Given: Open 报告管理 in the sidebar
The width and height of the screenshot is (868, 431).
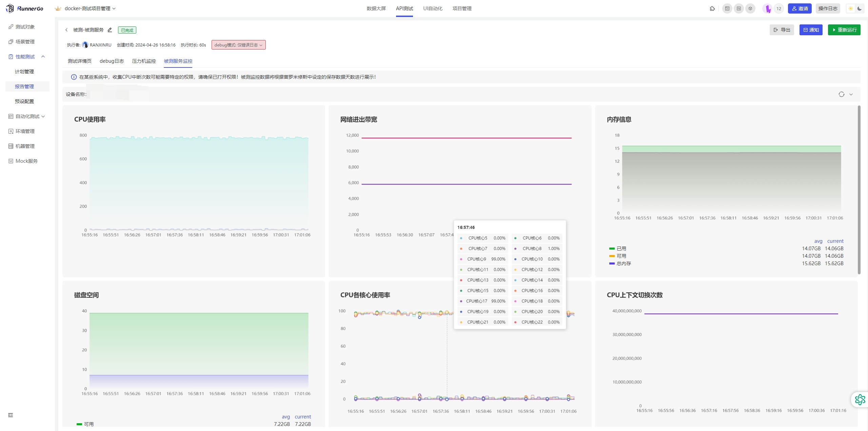Looking at the screenshot, I should click(24, 86).
